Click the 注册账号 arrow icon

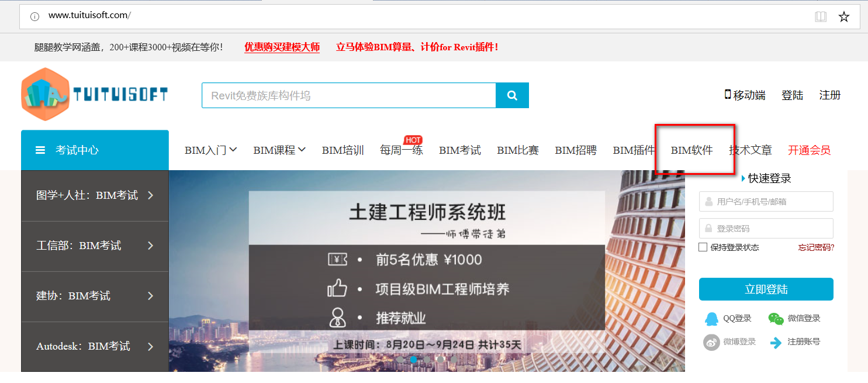click(776, 343)
